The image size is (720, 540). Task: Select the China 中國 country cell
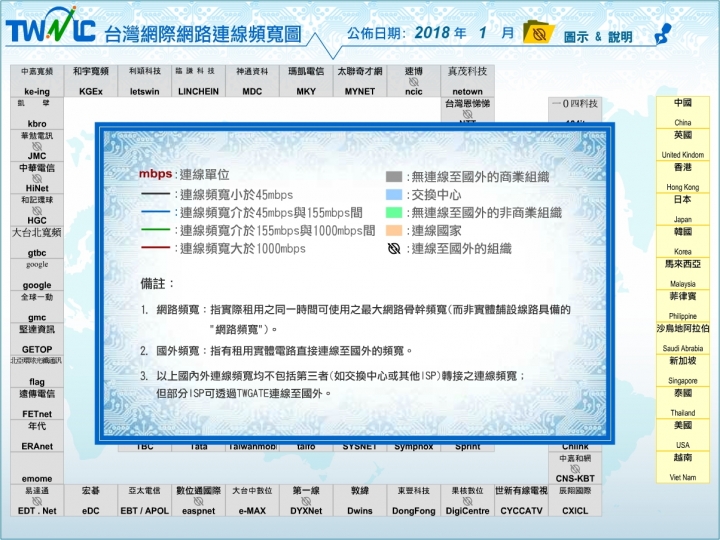pos(683,112)
